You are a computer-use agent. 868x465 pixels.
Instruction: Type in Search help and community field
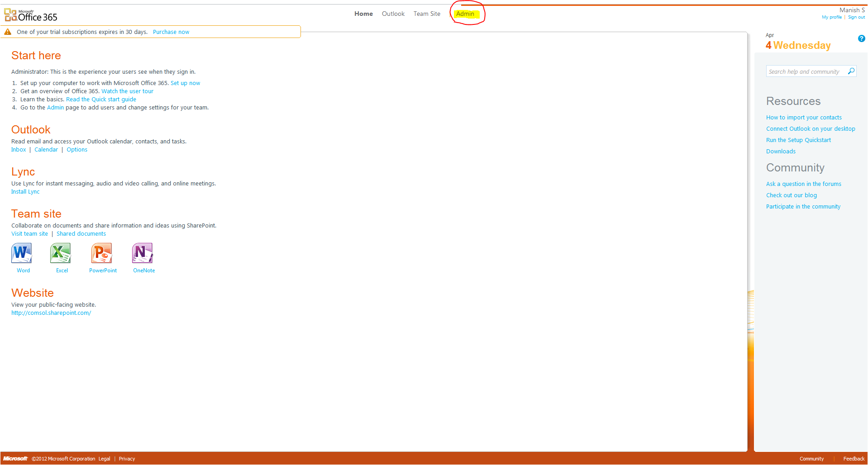pos(805,71)
